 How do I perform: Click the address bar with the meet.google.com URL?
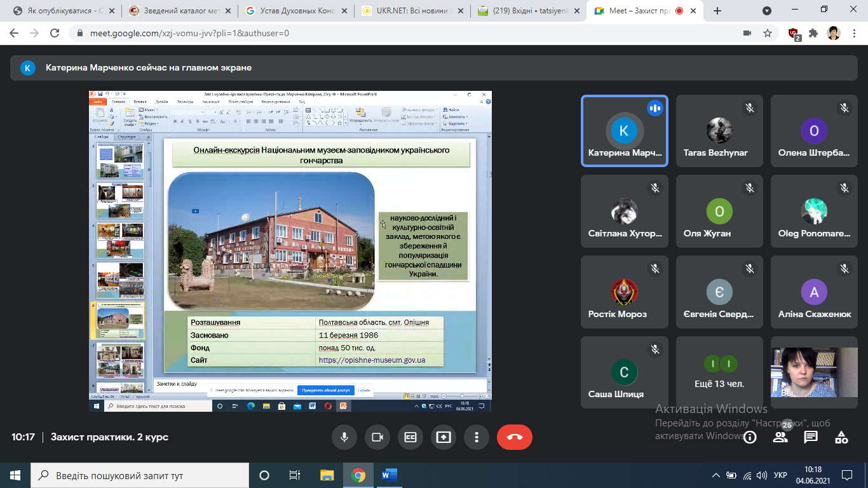[x=407, y=33]
